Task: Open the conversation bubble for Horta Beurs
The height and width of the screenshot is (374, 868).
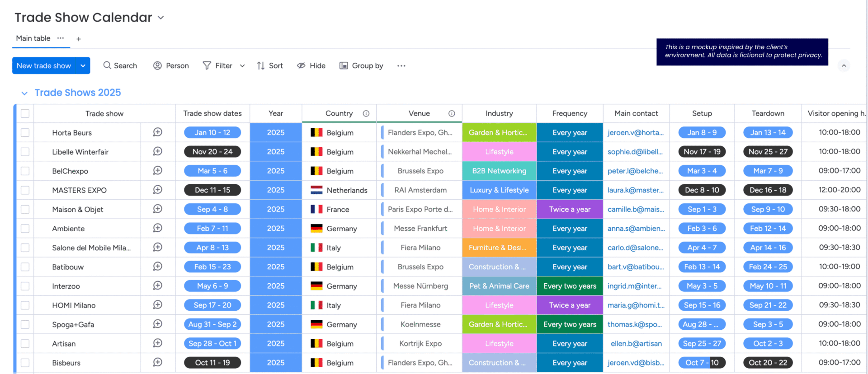Action: (157, 132)
